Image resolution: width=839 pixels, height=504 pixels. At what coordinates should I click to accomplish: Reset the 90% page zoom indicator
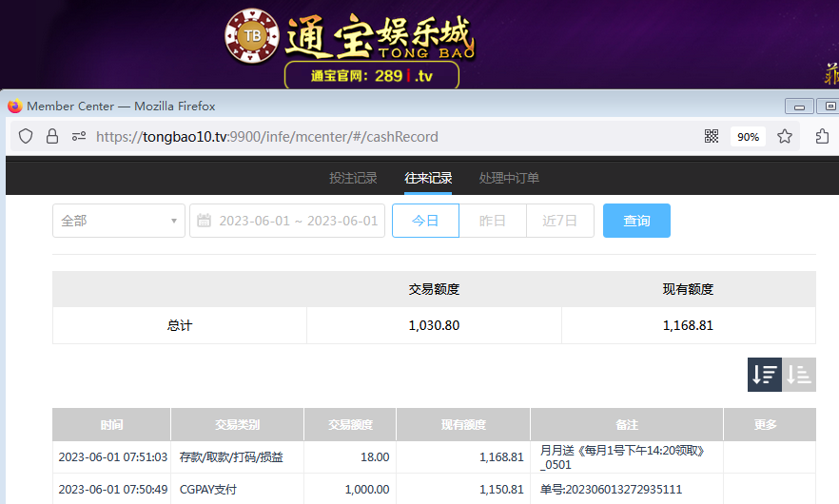tap(748, 137)
